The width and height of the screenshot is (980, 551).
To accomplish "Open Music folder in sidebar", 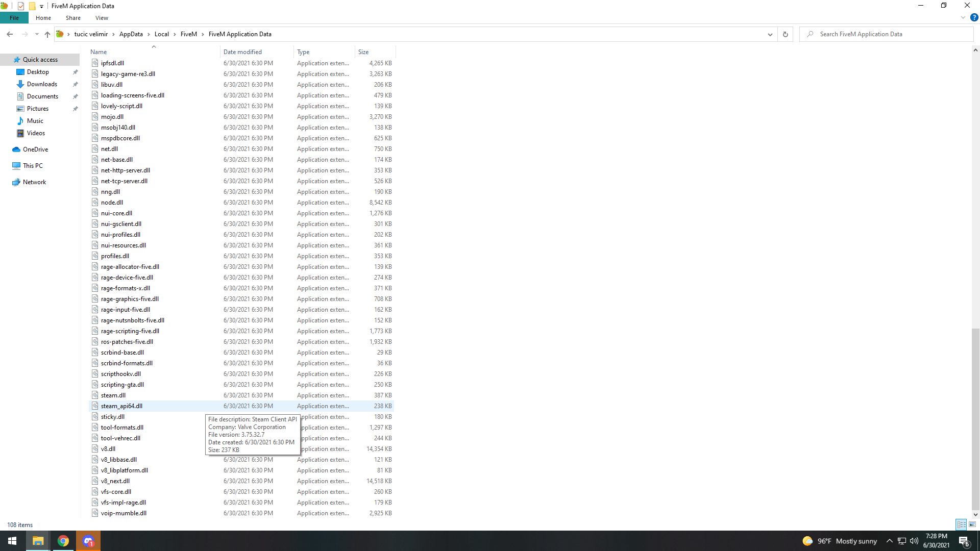I will [x=35, y=121].
